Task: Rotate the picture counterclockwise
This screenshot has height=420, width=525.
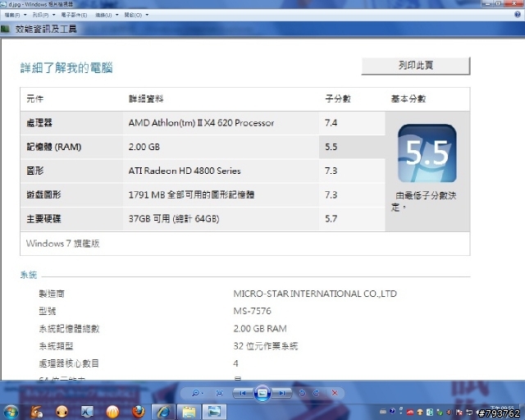Action: pyautogui.click(x=303, y=393)
